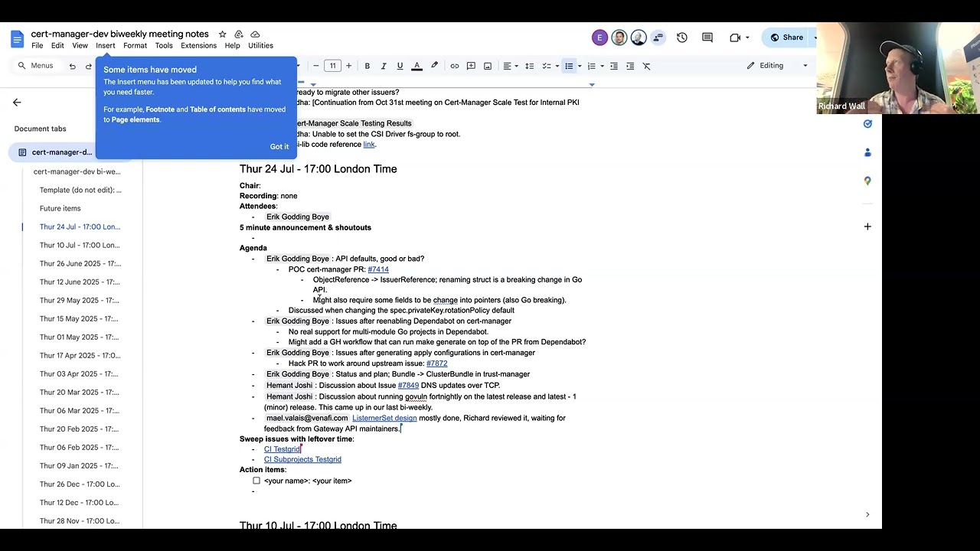The image size is (980, 551).
Task: Expand the side panel chevron at the bottom right
Action: pos(867,514)
